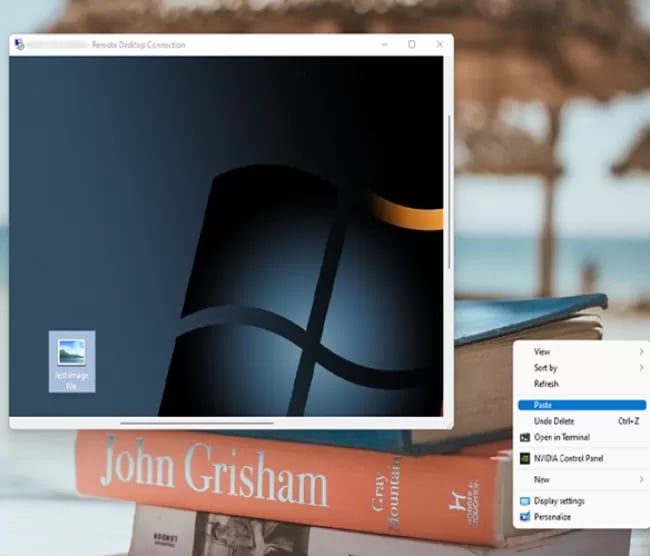Image resolution: width=650 pixels, height=556 pixels.
Task: Open the New menu entry
Action: 582,479
